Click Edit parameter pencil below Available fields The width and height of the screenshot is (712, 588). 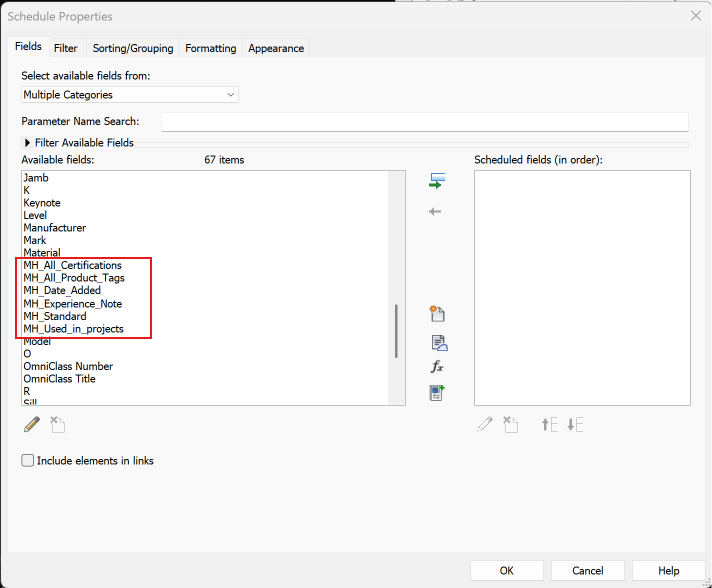click(32, 425)
